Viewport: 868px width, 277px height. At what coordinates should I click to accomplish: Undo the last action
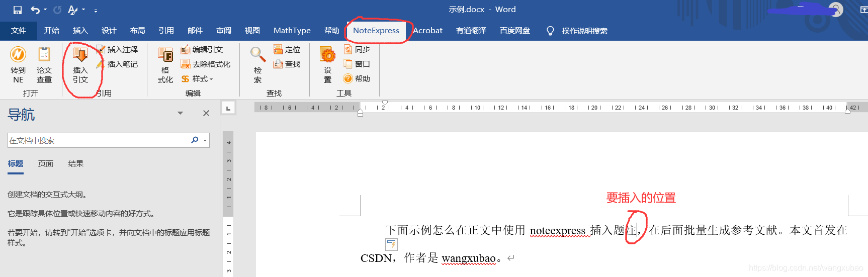[35, 10]
